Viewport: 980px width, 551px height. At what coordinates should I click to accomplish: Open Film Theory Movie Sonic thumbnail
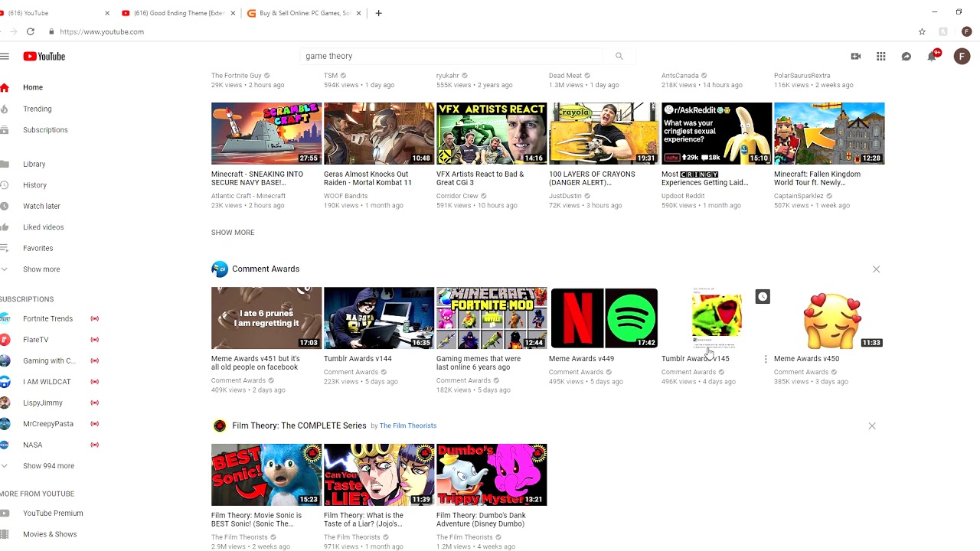coord(266,474)
